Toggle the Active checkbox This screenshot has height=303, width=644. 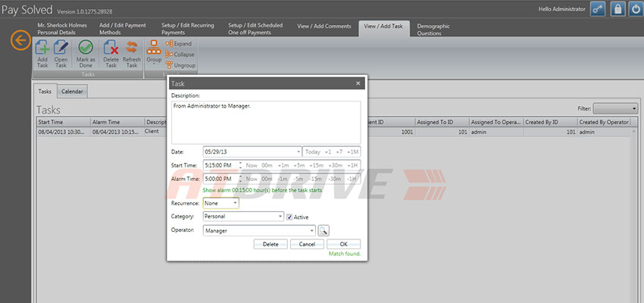(289, 217)
